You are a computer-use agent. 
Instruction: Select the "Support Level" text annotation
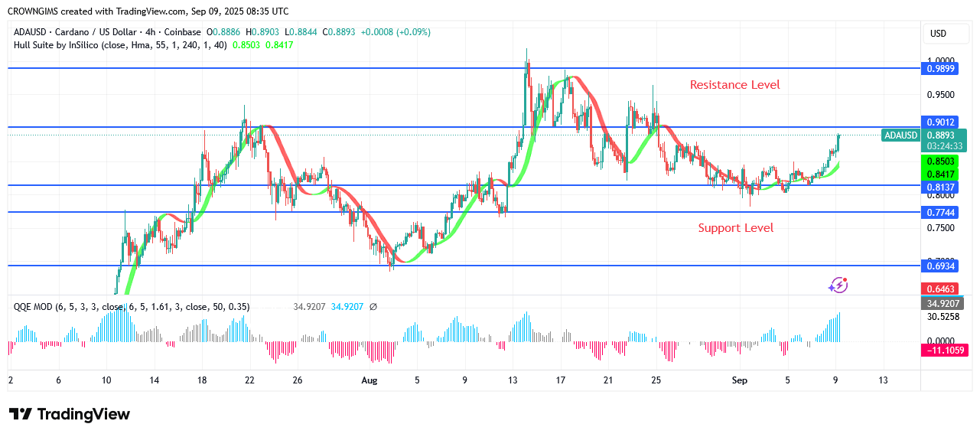pos(735,228)
